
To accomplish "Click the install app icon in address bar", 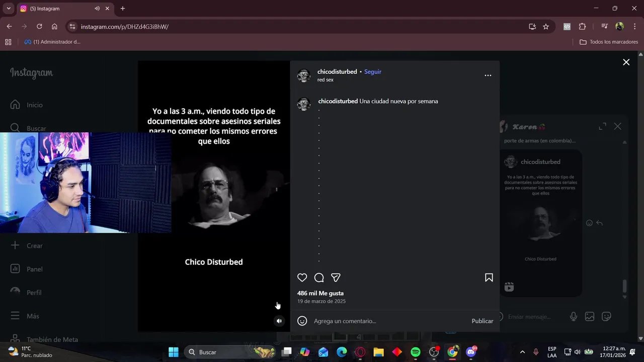I will [x=532, y=27].
